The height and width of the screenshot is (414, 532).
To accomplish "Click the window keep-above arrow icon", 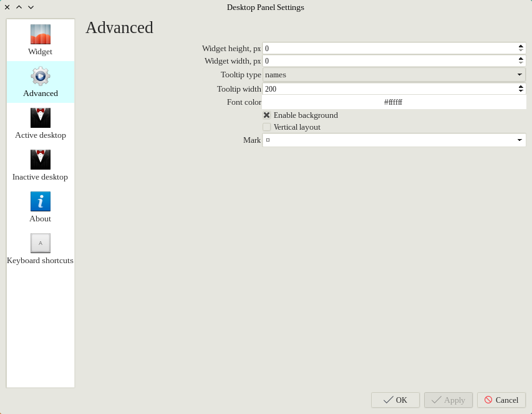I will coord(19,7).
